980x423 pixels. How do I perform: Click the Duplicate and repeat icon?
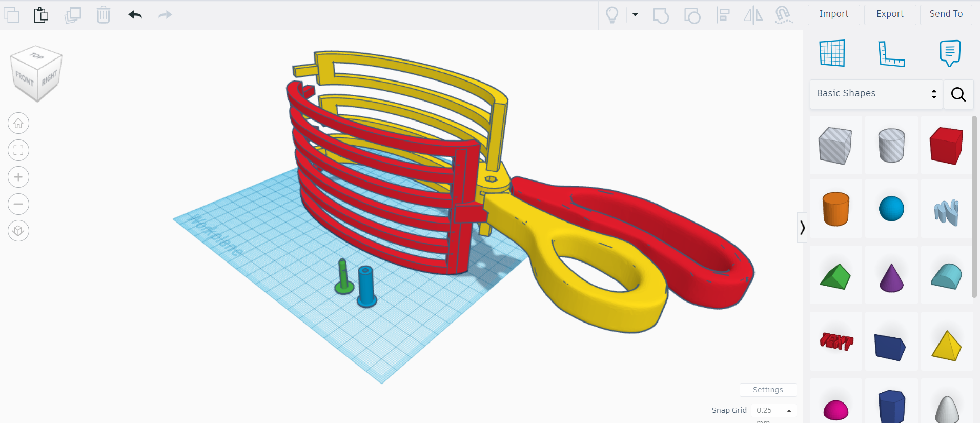coord(73,15)
